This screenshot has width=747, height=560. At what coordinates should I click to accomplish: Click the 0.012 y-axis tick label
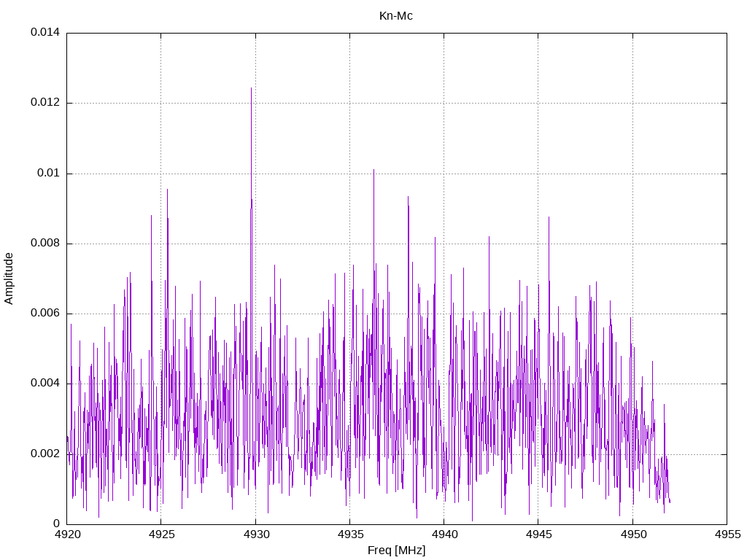[x=44, y=103]
